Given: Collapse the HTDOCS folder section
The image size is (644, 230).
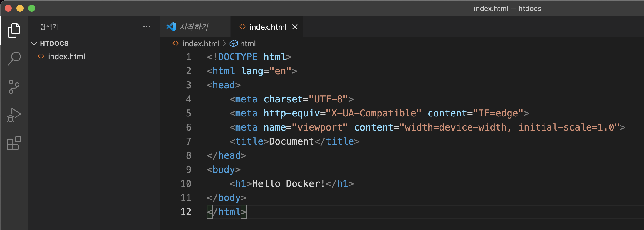Looking at the screenshot, I should point(34,44).
